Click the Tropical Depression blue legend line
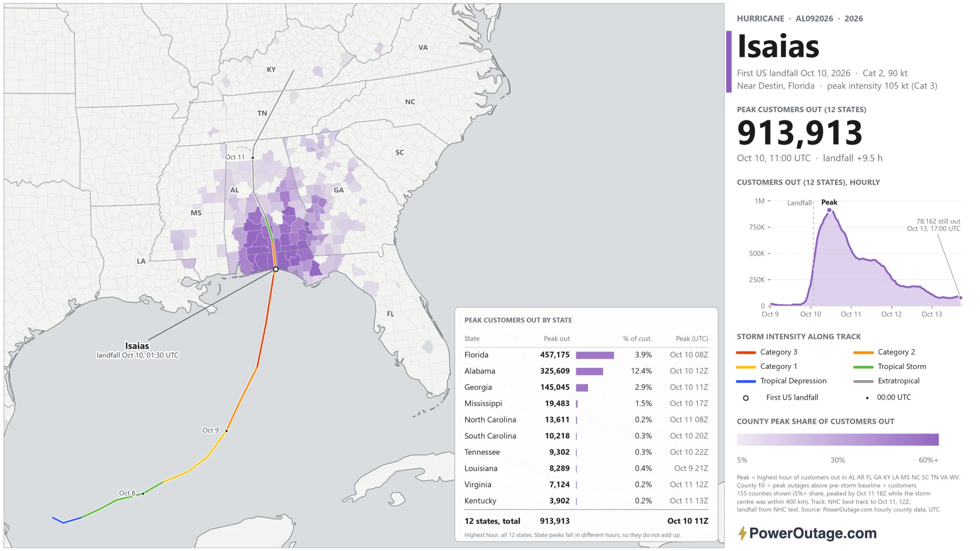The width and height of the screenshot is (980, 551). [746, 382]
